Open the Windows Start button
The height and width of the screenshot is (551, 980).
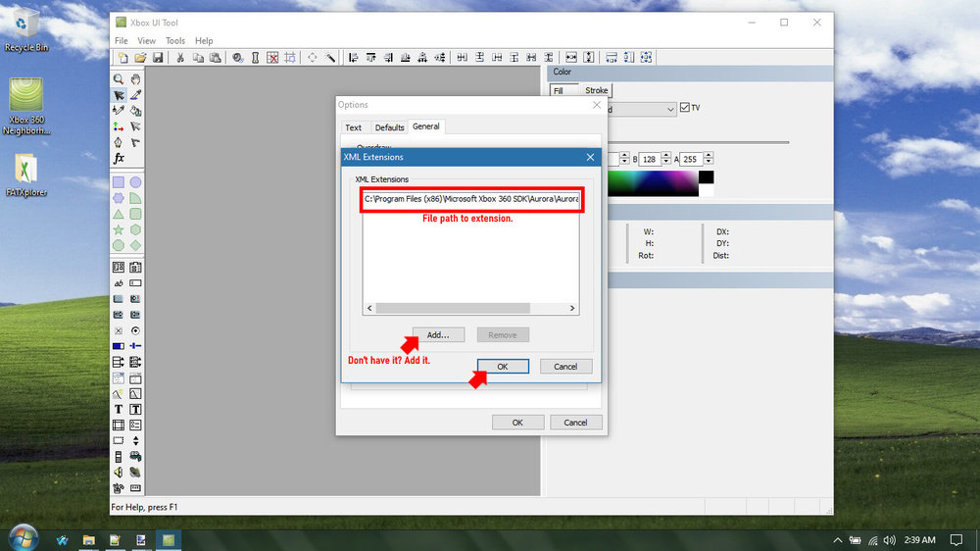coord(24,538)
